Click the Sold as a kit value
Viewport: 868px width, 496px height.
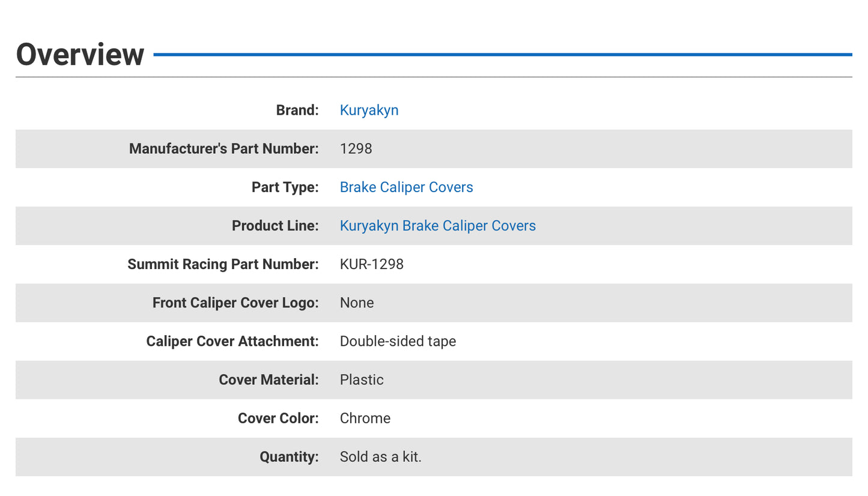(380, 456)
